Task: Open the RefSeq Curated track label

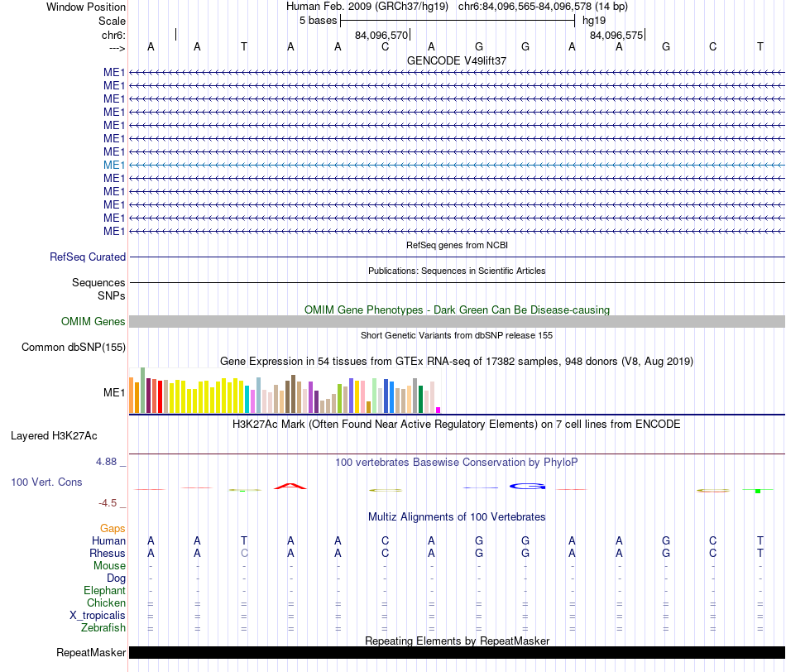Action: [x=87, y=257]
